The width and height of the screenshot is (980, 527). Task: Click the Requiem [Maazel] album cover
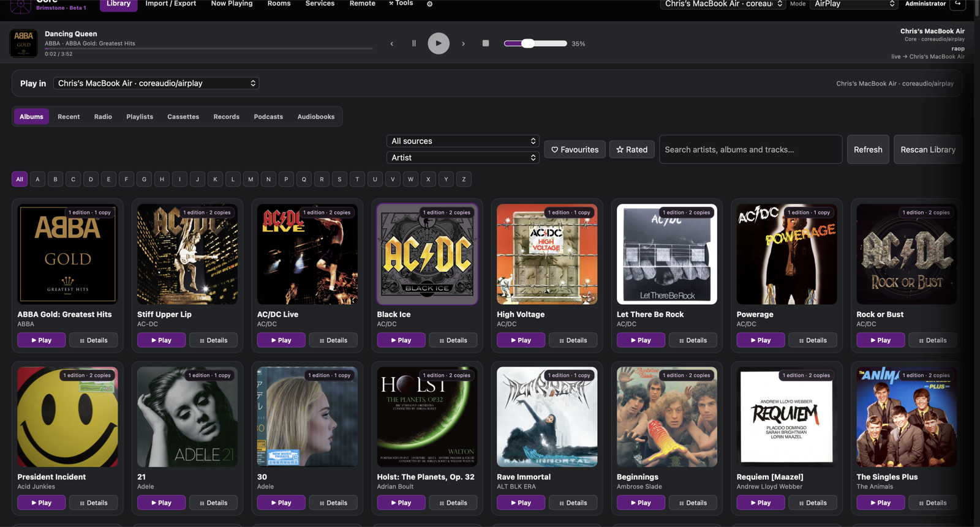pyautogui.click(x=786, y=417)
